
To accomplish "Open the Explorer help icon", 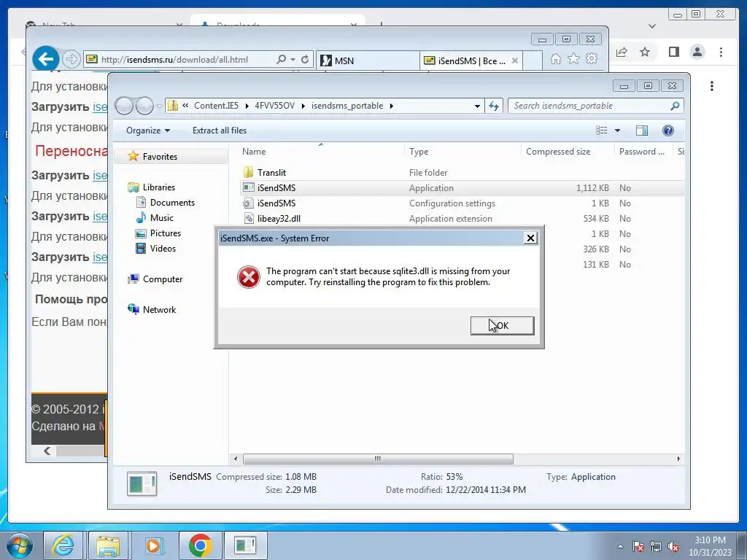I will pyautogui.click(x=668, y=131).
